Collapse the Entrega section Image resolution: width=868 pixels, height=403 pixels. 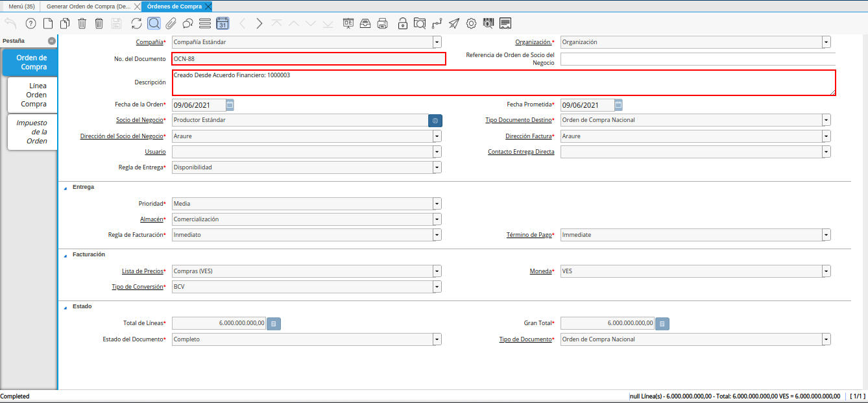pyautogui.click(x=65, y=188)
